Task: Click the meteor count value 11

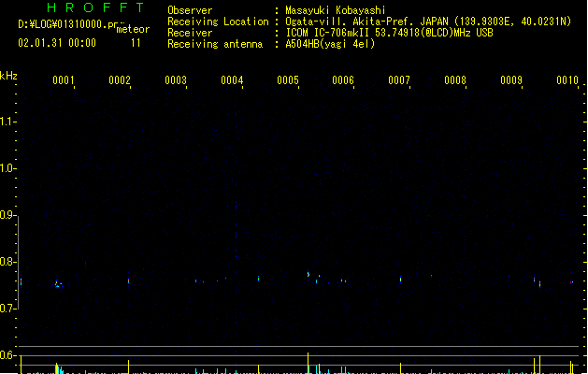Action: [x=136, y=43]
